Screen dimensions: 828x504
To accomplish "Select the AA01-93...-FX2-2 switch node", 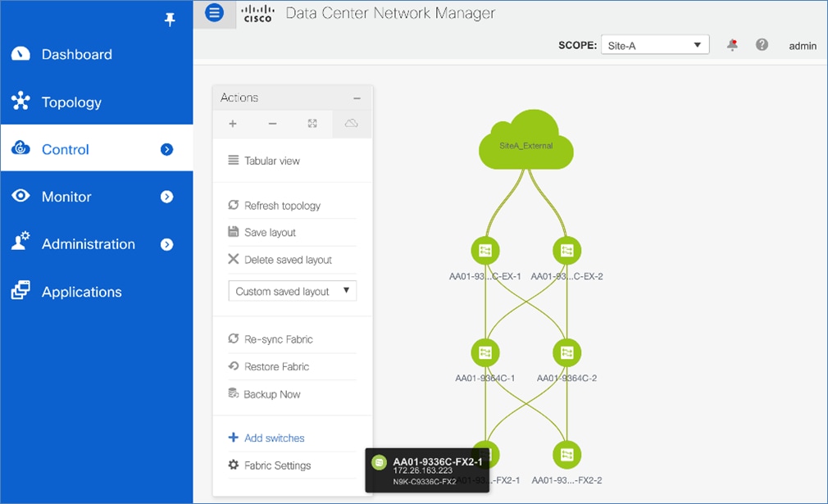I will (566, 454).
